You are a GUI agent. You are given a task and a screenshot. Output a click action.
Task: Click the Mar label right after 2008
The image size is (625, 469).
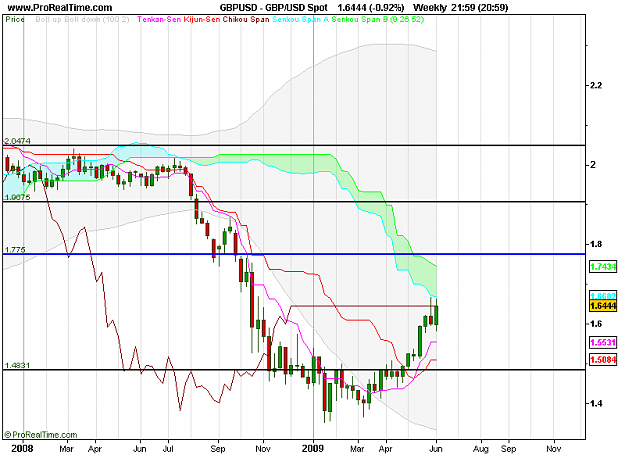[x=66, y=449]
